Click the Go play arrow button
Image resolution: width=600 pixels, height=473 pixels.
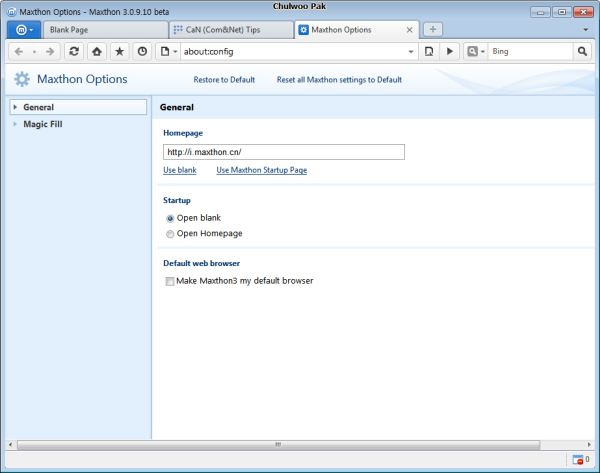click(x=450, y=51)
